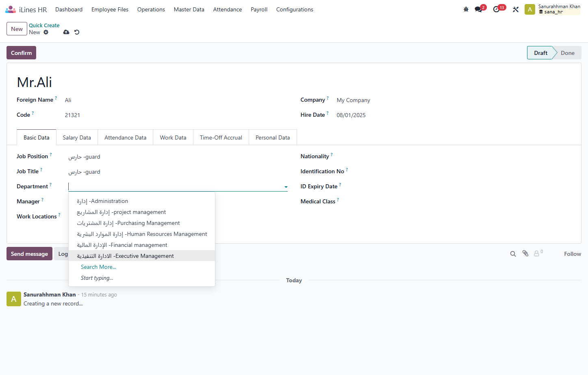Open the Payroll menu

coord(259,9)
